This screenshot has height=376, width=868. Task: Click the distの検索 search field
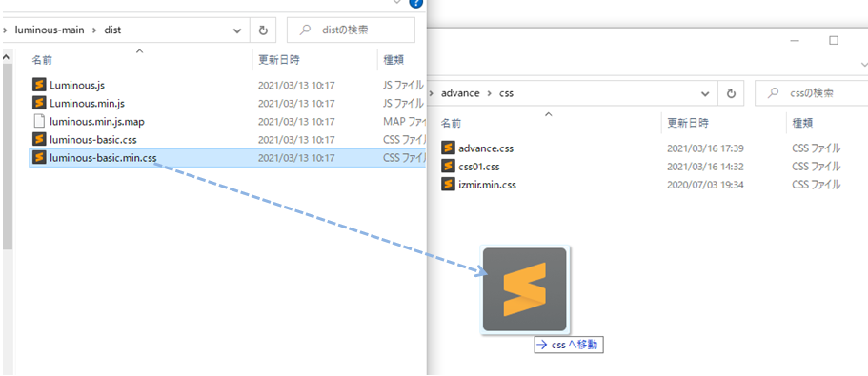[x=351, y=30]
